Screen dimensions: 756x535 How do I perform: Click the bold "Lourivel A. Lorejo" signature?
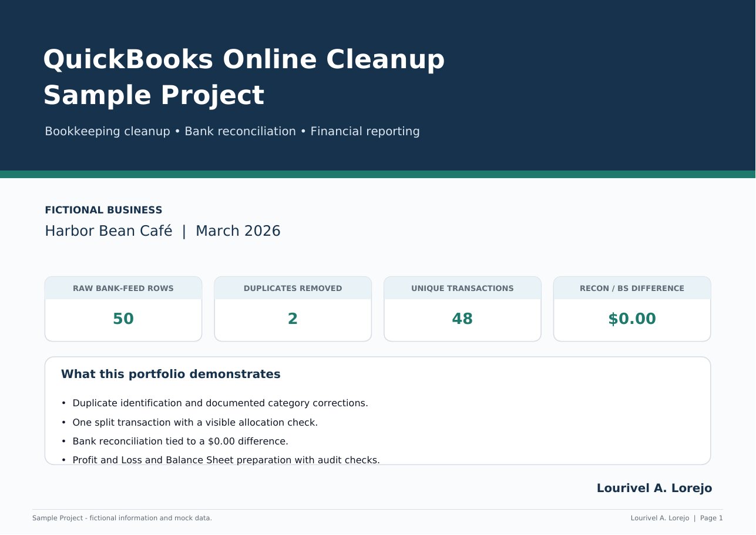(x=654, y=488)
